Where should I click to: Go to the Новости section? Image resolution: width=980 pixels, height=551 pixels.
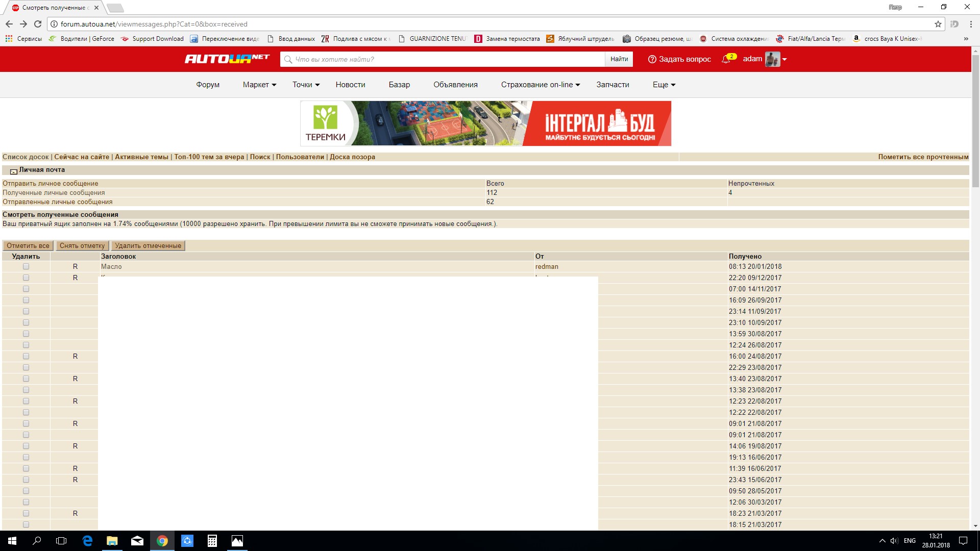point(350,85)
